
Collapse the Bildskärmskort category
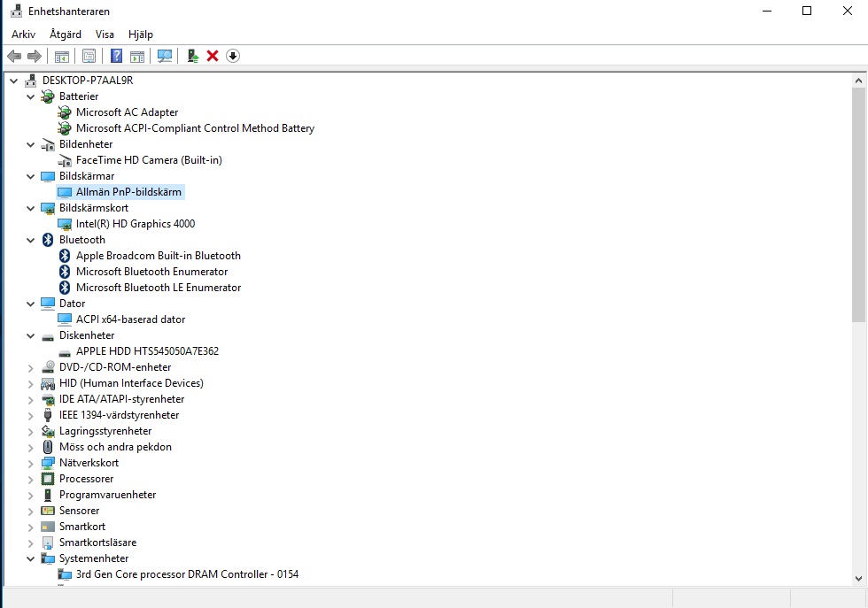click(30, 208)
